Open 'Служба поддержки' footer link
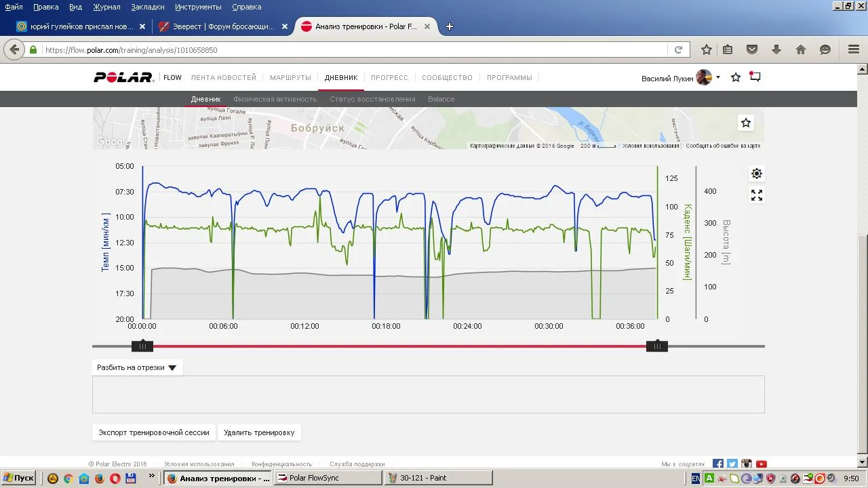The image size is (868, 488). click(x=357, y=464)
